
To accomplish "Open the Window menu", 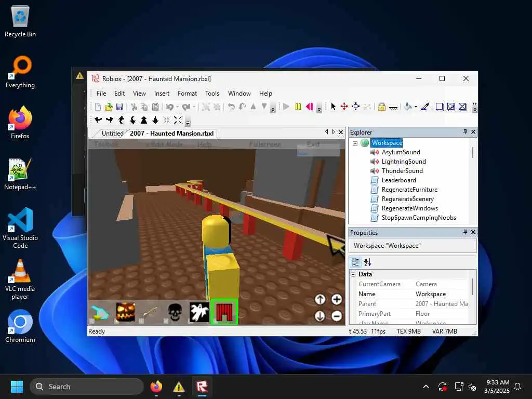I will (x=239, y=94).
